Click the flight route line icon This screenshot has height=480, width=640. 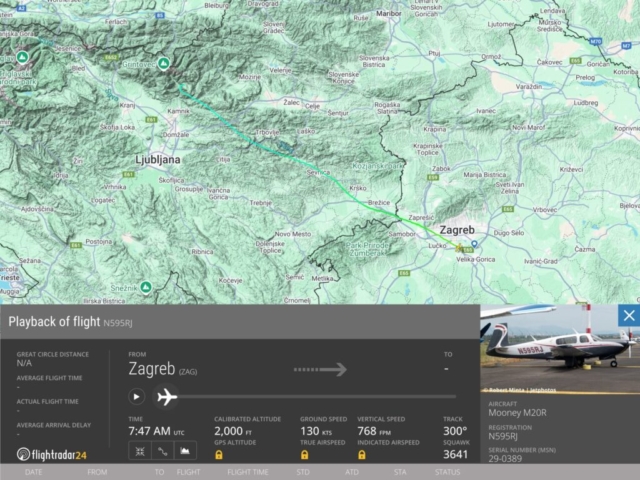coord(162,451)
